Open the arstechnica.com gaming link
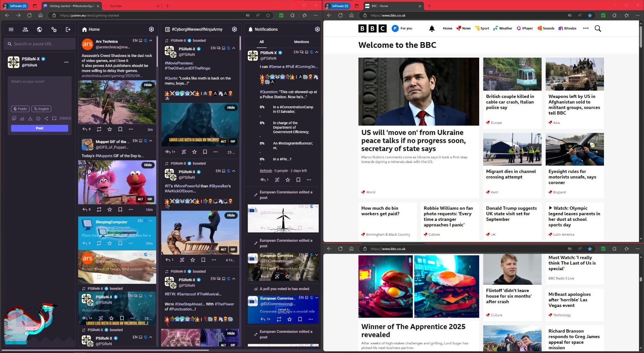 112,76
